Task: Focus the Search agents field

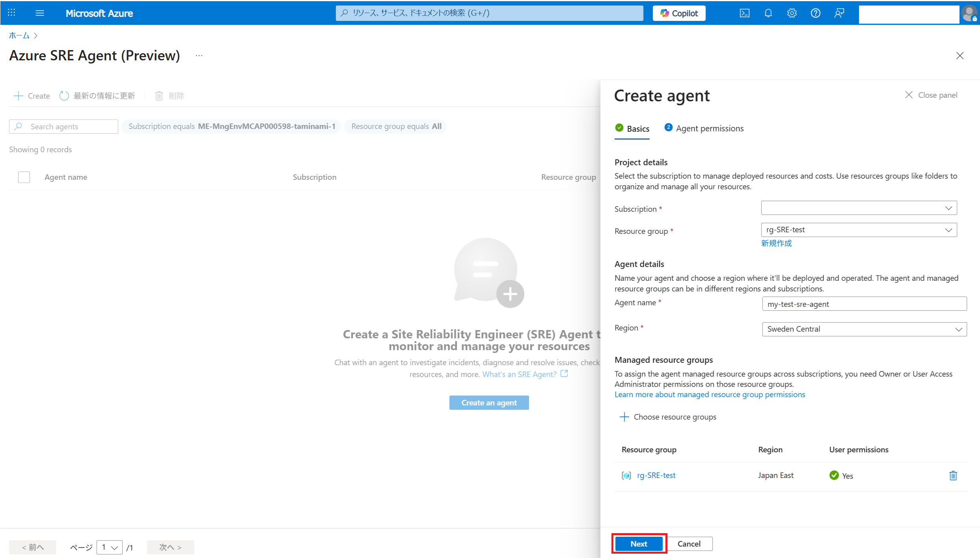Action: 63,127
